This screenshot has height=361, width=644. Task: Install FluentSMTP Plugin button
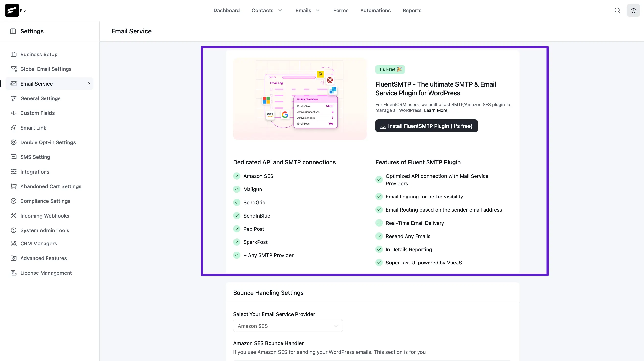pyautogui.click(x=427, y=126)
